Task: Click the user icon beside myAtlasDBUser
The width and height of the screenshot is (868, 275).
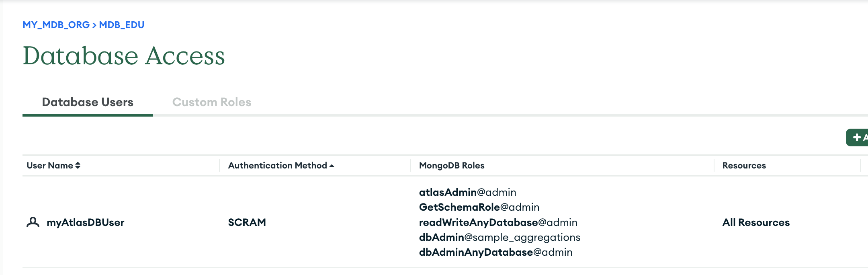Action: 33,222
